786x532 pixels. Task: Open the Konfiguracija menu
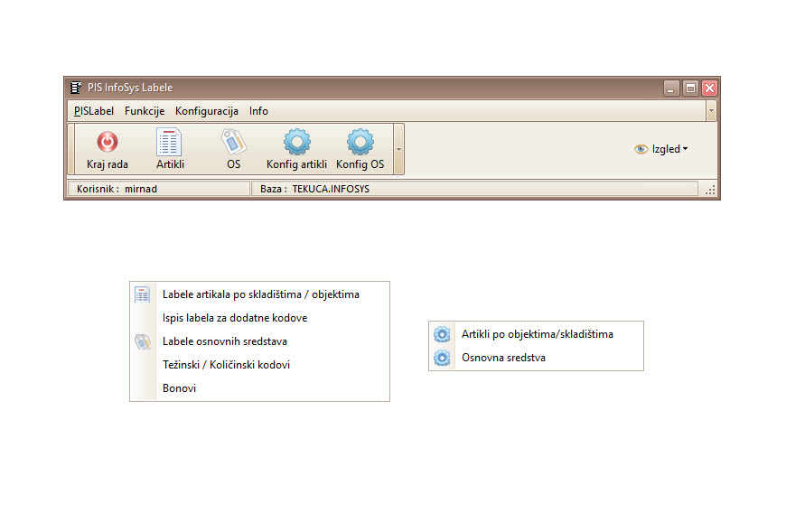pyautogui.click(x=207, y=111)
